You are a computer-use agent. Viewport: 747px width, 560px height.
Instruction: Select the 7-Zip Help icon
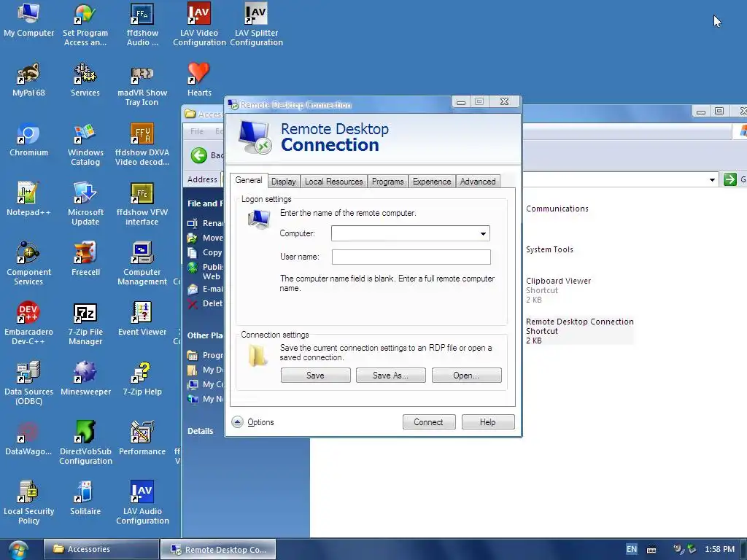142,379
